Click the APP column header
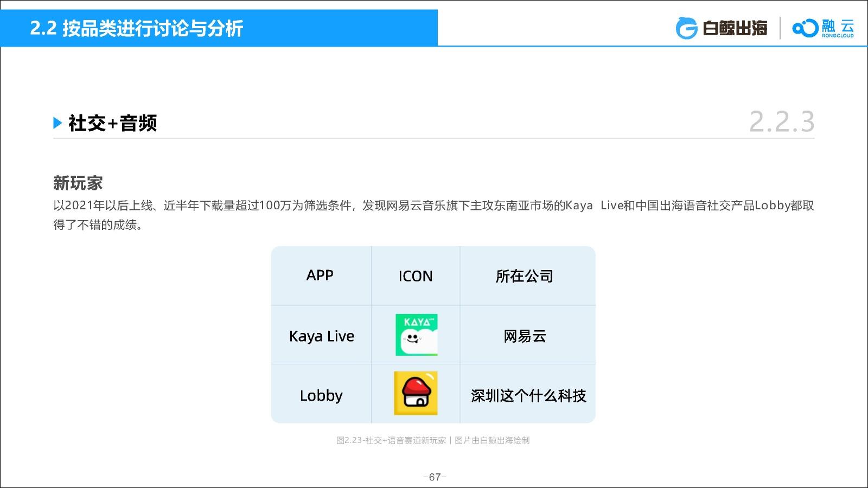The image size is (868, 488). [320, 275]
